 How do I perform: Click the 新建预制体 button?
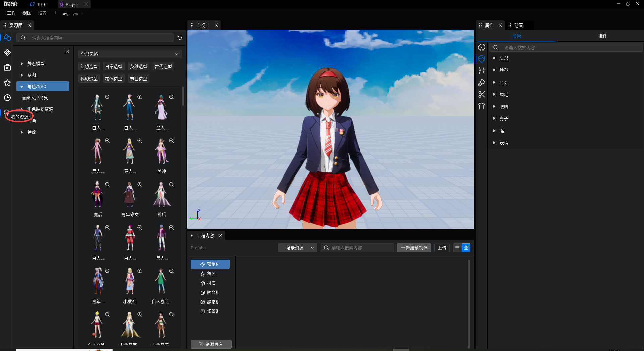[x=414, y=248]
